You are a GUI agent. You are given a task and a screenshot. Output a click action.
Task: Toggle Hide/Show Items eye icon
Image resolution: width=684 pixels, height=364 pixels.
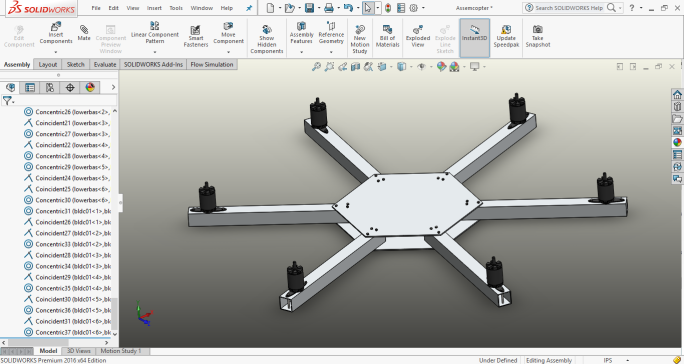(421, 66)
